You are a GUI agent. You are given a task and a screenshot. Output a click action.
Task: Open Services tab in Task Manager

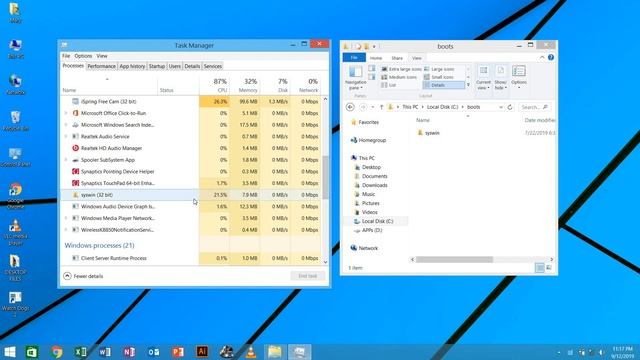tap(213, 66)
